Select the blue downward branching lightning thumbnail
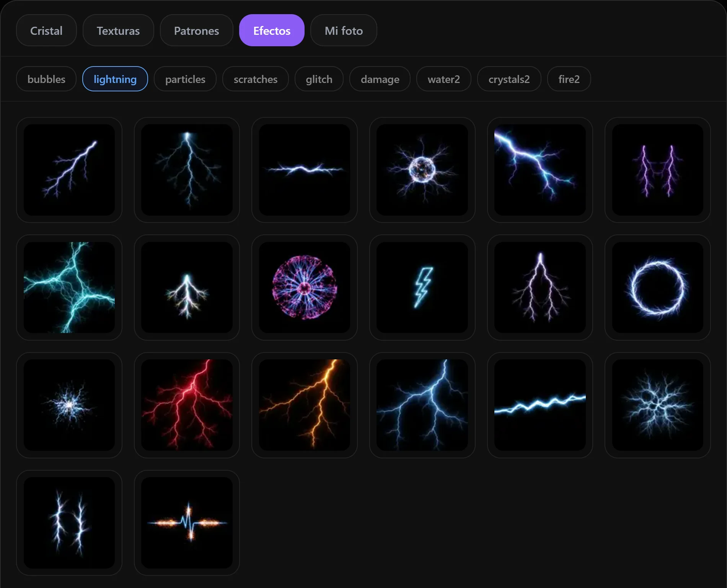The image size is (727, 588). pyautogui.click(x=187, y=170)
